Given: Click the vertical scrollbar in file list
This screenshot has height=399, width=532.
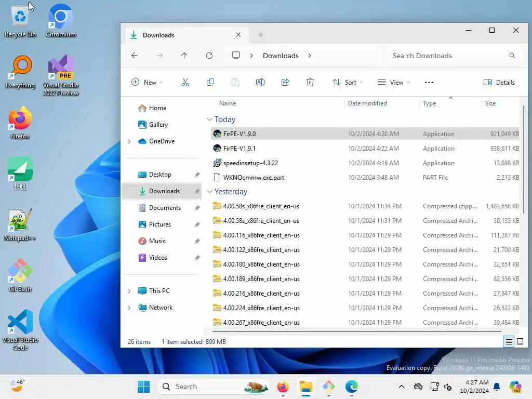Looking at the screenshot, I should [x=524, y=159].
